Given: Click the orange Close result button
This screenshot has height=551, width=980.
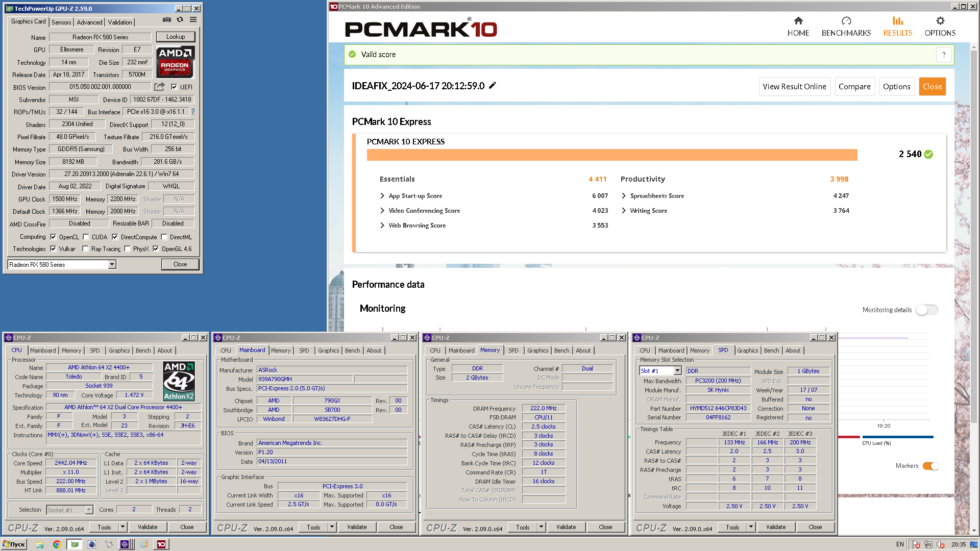Looking at the screenshot, I should tap(932, 87).
